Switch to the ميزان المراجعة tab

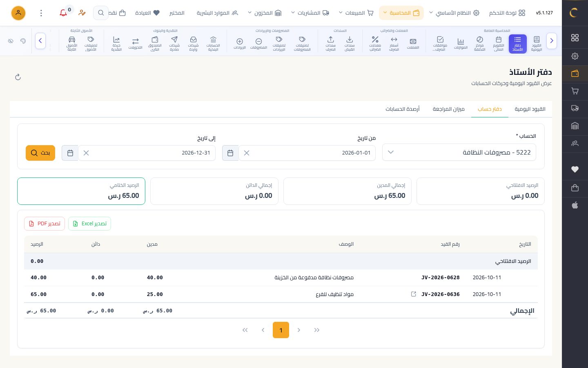point(449,109)
